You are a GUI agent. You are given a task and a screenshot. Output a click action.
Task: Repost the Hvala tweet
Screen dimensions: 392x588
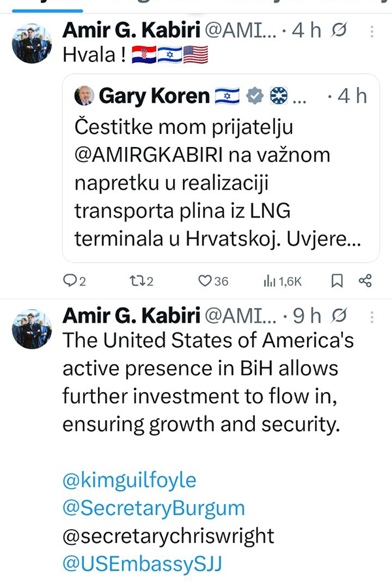pyautogui.click(x=137, y=281)
